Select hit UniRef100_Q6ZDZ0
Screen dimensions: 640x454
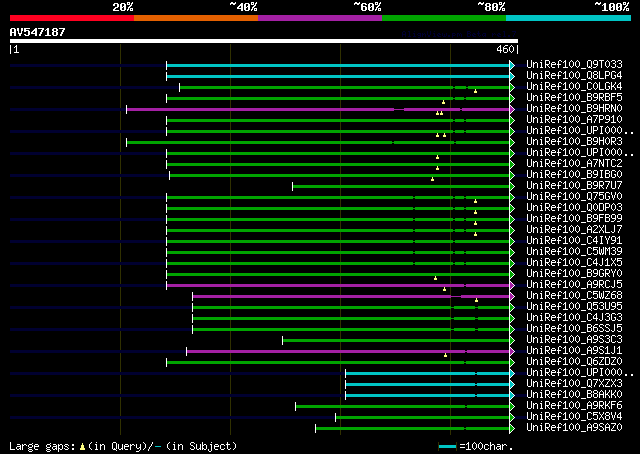[x=574, y=362]
